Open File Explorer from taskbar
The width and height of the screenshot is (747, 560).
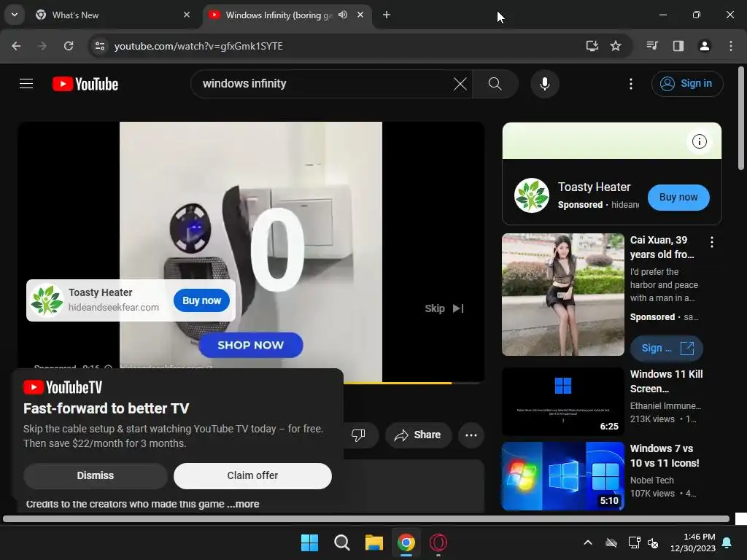[374, 542]
